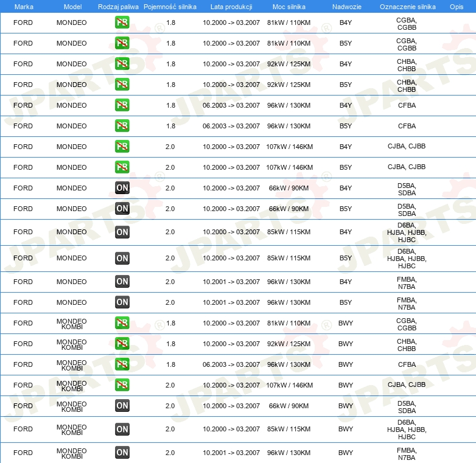Click '06.2003 -> 03.2007' in Mondeo Kombi row
The image size is (476, 463).
tap(231, 364)
